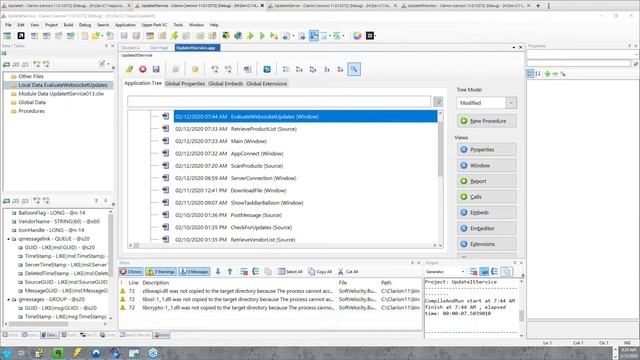The image size is (640, 360).
Task: Click the icon next to RetrieveProductList row
Action: click(x=165, y=129)
